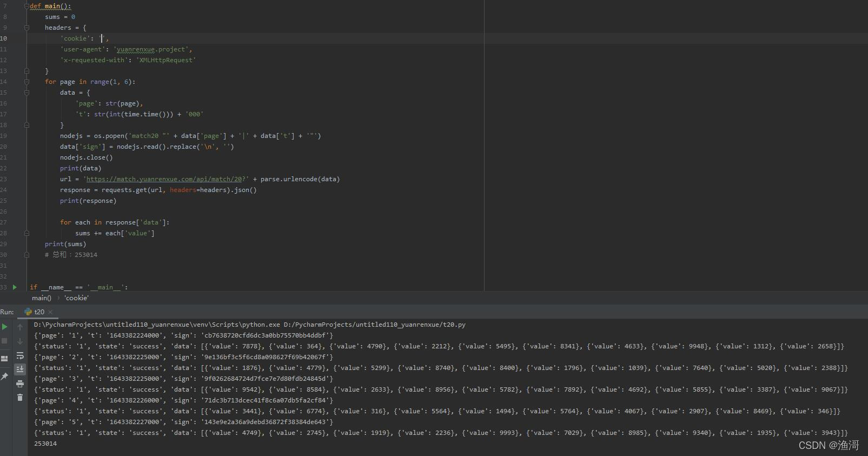Click the up stack trace arrow
Image resolution: width=868 pixels, height=456 pixels.
tap(20, 327)
